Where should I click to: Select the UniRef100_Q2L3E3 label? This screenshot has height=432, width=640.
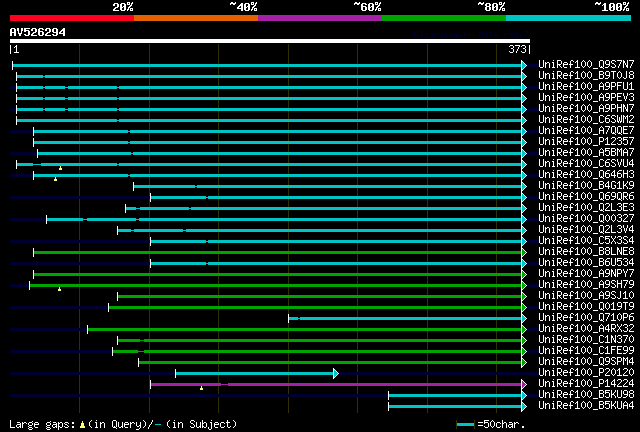tap(586, 207)
